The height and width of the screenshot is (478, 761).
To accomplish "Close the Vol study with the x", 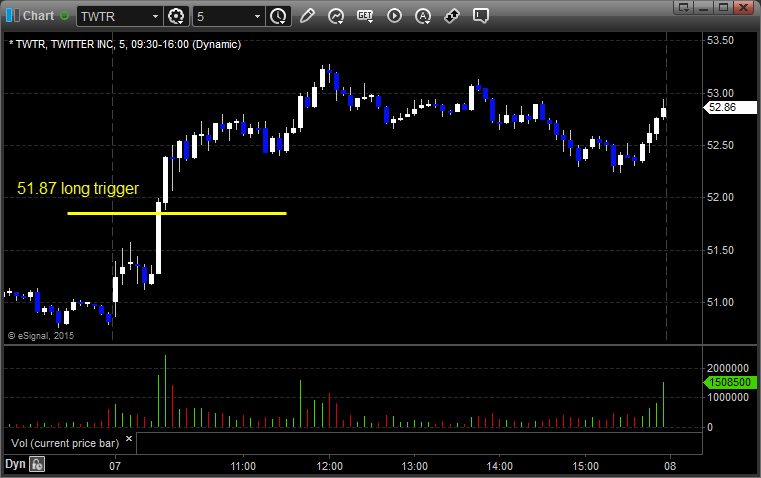I will [129, 439].
